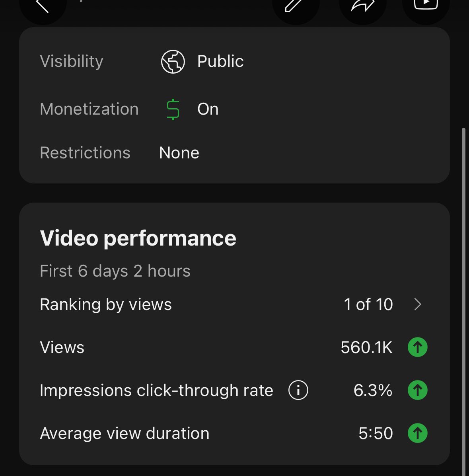Click the vertical scrollbar thumb
The image size is (469, 476).
point(463,302)
